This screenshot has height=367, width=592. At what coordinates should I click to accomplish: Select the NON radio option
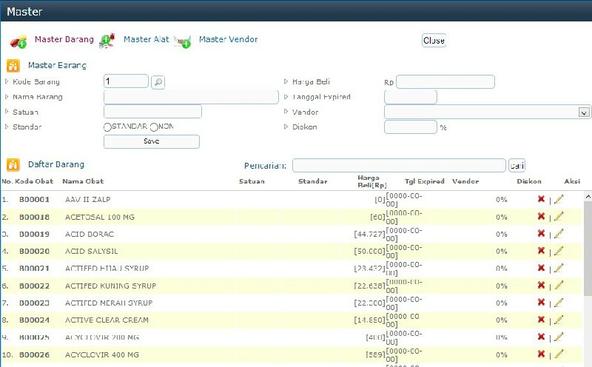tap(154, 127)
